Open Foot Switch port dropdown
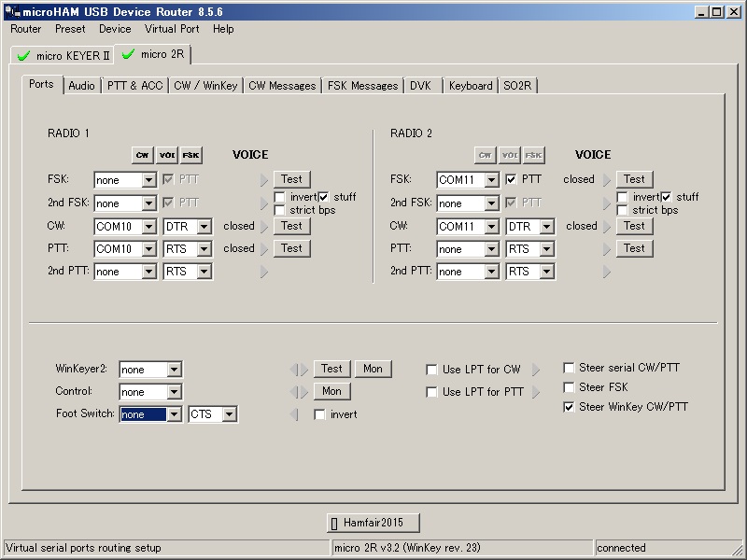747x560 pixels. [x=174, y=414]
